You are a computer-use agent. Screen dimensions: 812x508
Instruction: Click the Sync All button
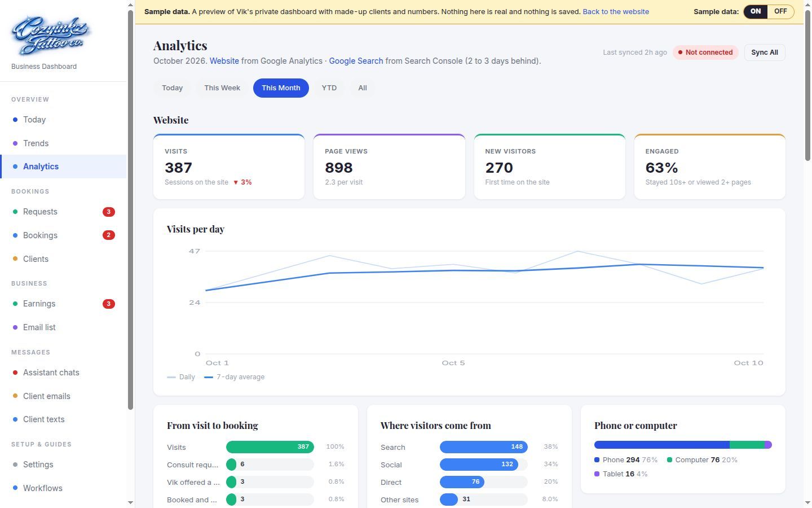tap(765, 52)
